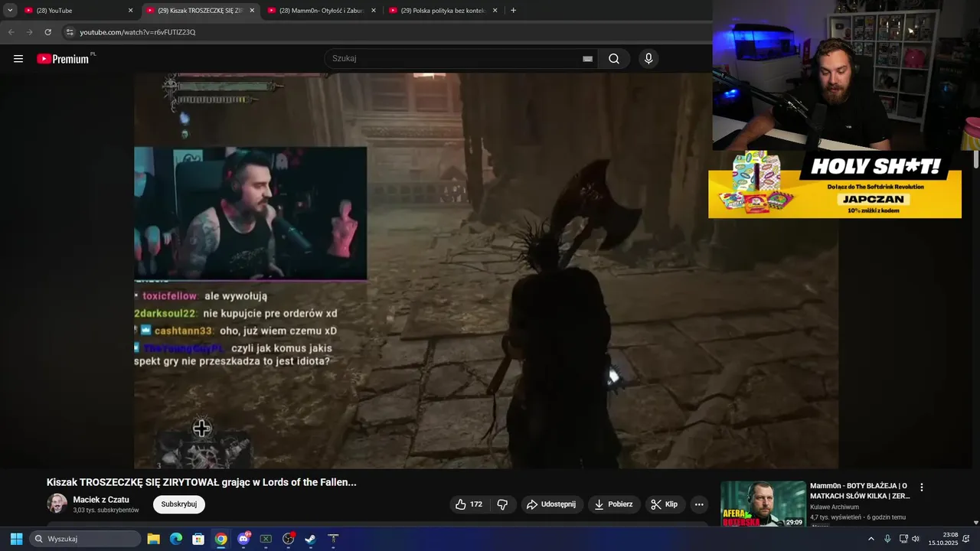Download the video with Pobierz
Screen dimensions: 980x551
coord(614,504)
